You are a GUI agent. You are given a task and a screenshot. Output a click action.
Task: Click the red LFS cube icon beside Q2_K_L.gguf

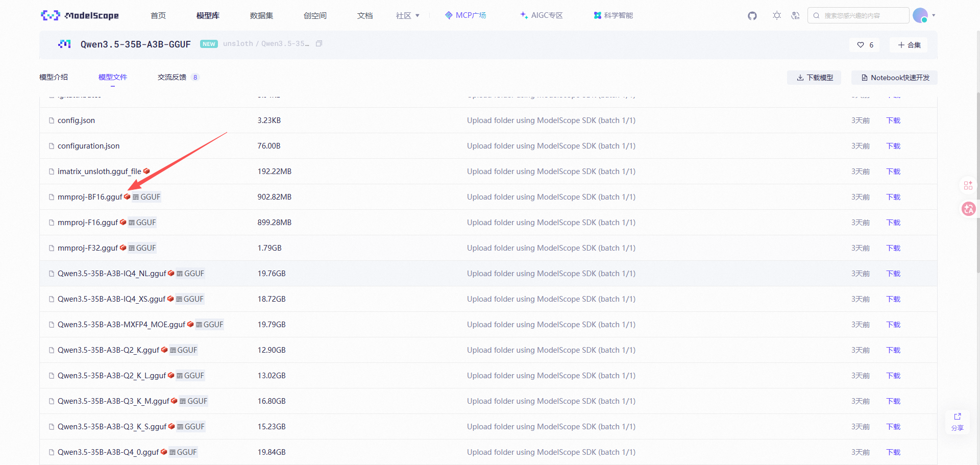[171, 375]
